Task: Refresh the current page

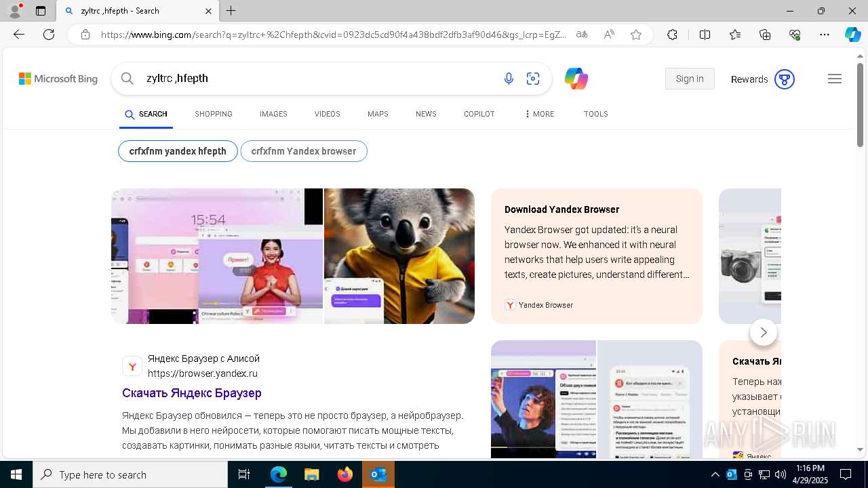Action: click(x=49, y=35)
